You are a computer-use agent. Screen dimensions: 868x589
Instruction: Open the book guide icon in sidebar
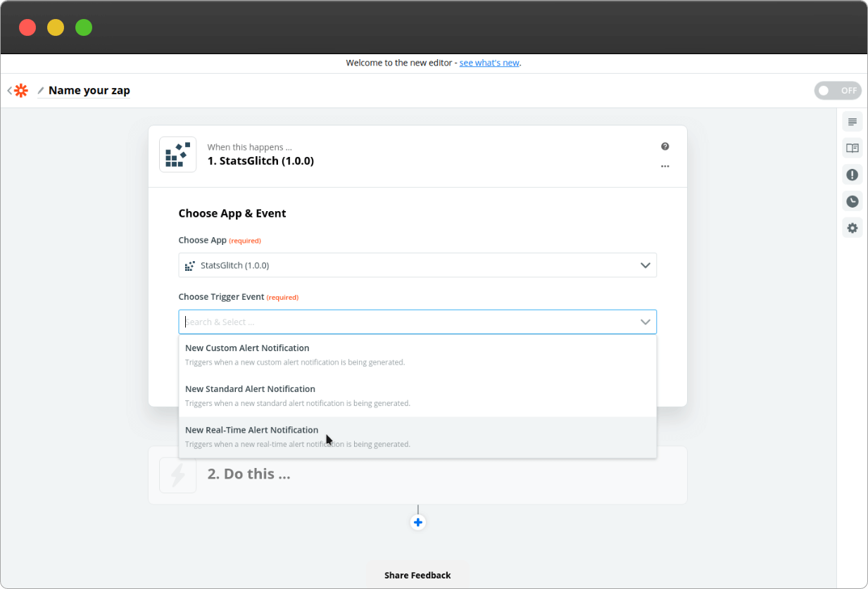853,148
